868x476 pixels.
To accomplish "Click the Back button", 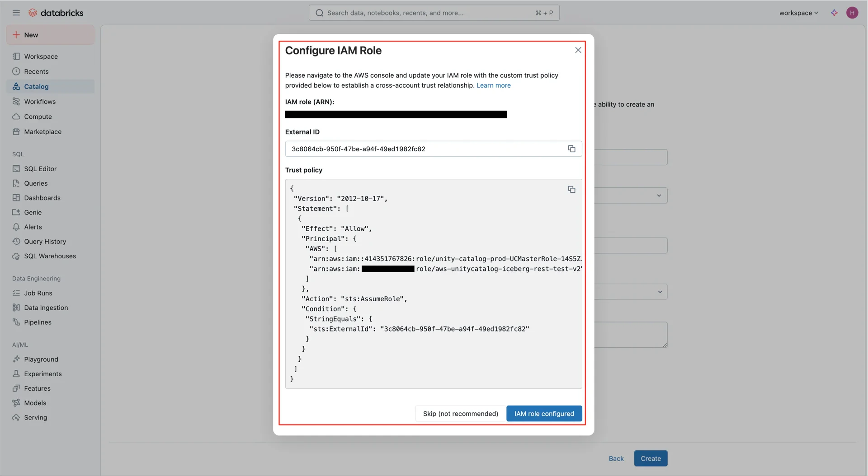I will click(616, 458).
